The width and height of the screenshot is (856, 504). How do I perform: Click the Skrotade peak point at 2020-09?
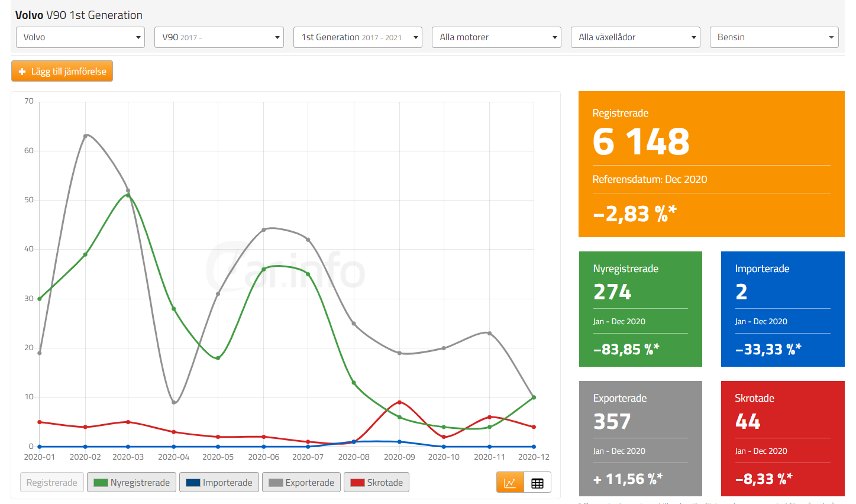click(399, 402)
